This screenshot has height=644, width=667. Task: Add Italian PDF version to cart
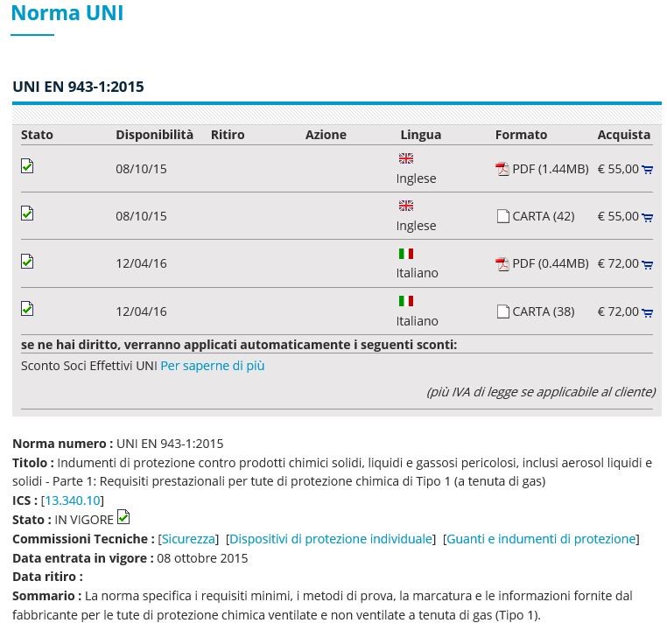coord(647,264)
